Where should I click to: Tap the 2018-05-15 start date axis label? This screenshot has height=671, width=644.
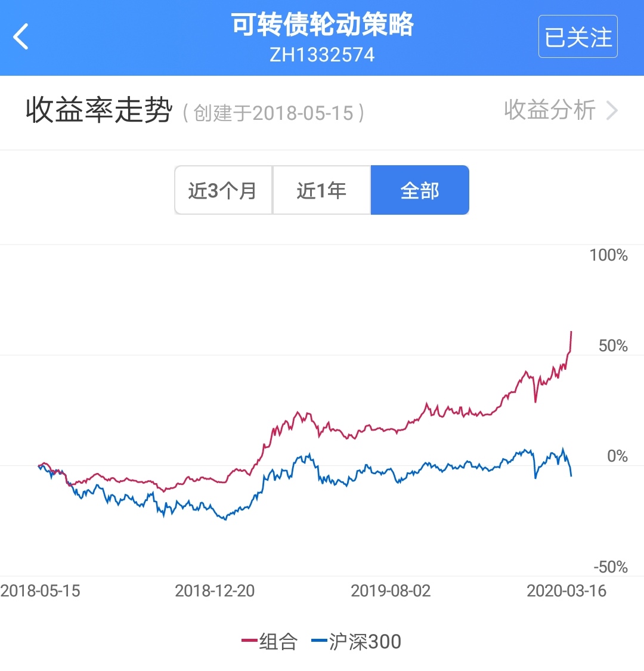pos(41,590)
